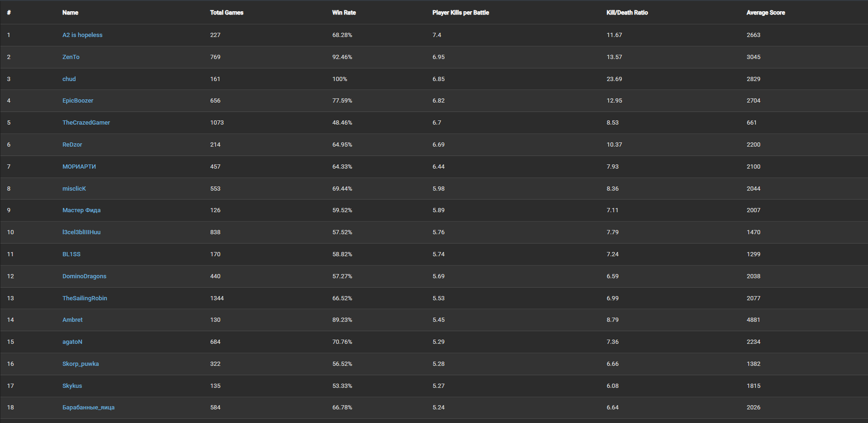This screenshot has height=423, width=868.
Task: Open ZenTo player profile link
Action: (x=71, y=57)
